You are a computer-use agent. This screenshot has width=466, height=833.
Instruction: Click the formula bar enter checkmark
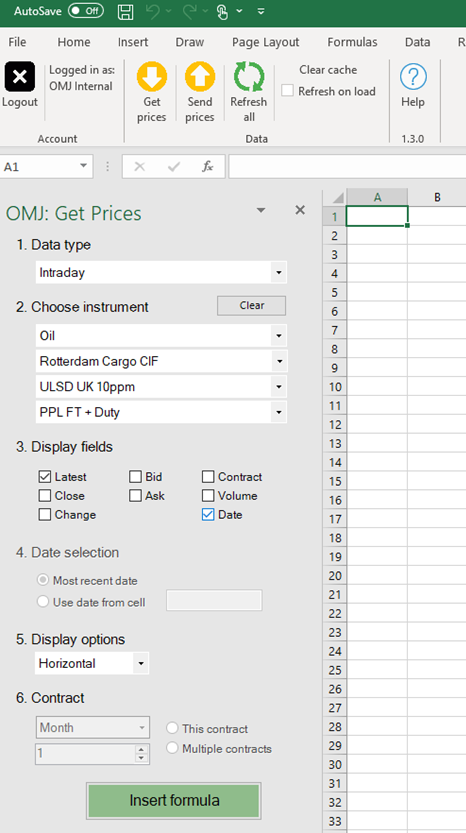click(174, 167)
